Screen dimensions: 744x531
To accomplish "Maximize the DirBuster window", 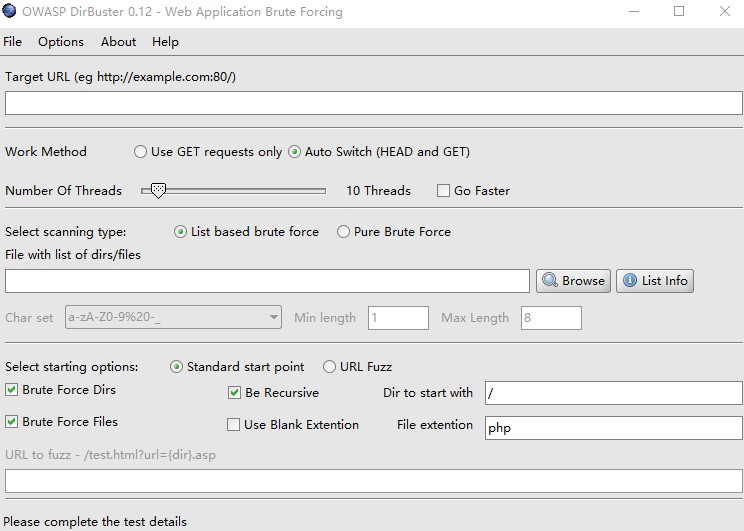I will pos(679,11).
